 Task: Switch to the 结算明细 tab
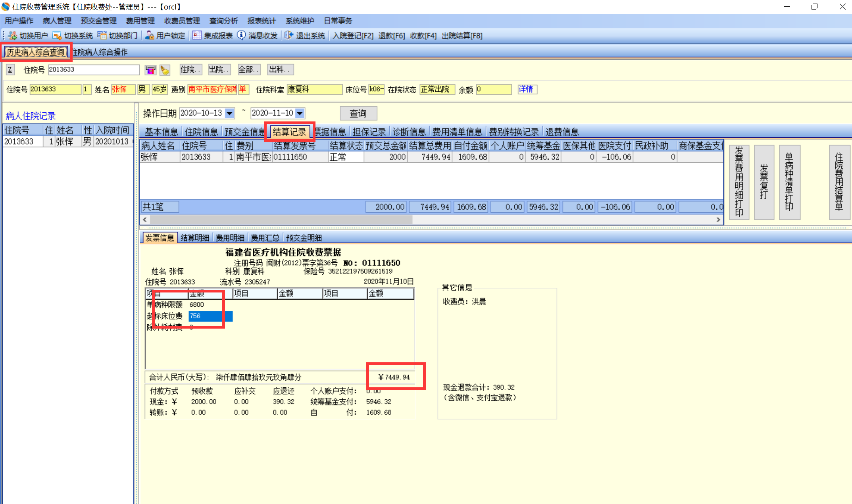[x=194, y=238]
